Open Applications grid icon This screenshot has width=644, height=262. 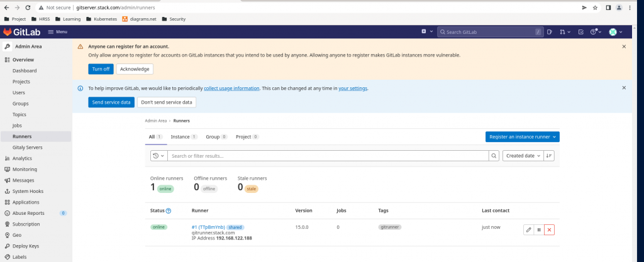click(x=7, y=202)
